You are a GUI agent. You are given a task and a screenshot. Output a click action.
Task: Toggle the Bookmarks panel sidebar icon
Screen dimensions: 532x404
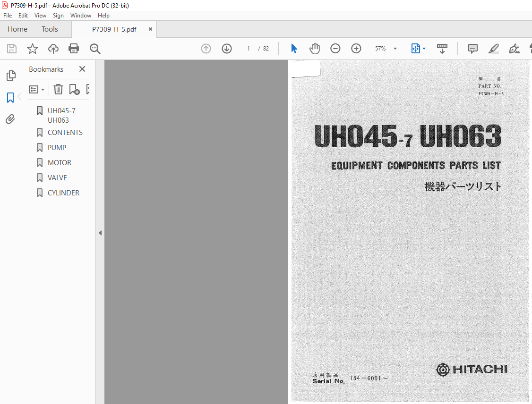pos(10,98)
